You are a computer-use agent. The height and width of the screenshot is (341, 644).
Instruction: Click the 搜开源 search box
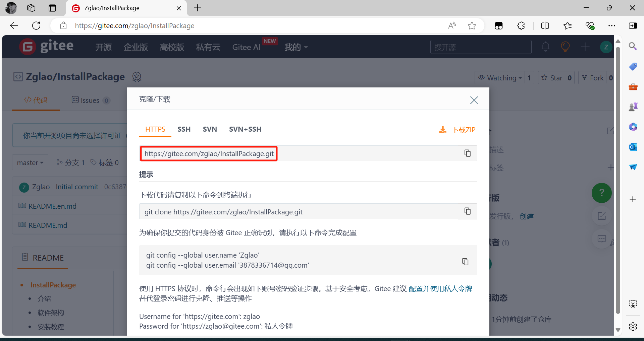click(481, 47)
